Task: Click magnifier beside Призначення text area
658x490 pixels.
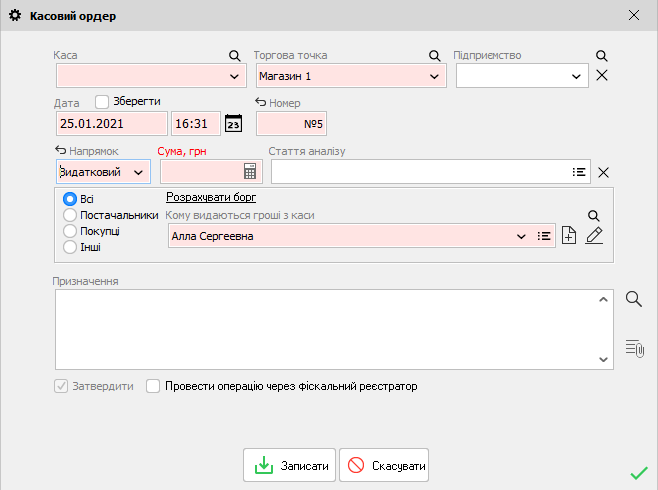Action: tap(633, 298)
